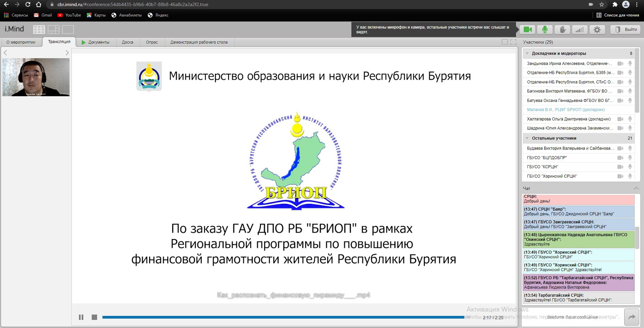This screenshot has width=644, height=328.
Task: Open the settings gear in conference toolbar
Action: click(x=597, y=30)
